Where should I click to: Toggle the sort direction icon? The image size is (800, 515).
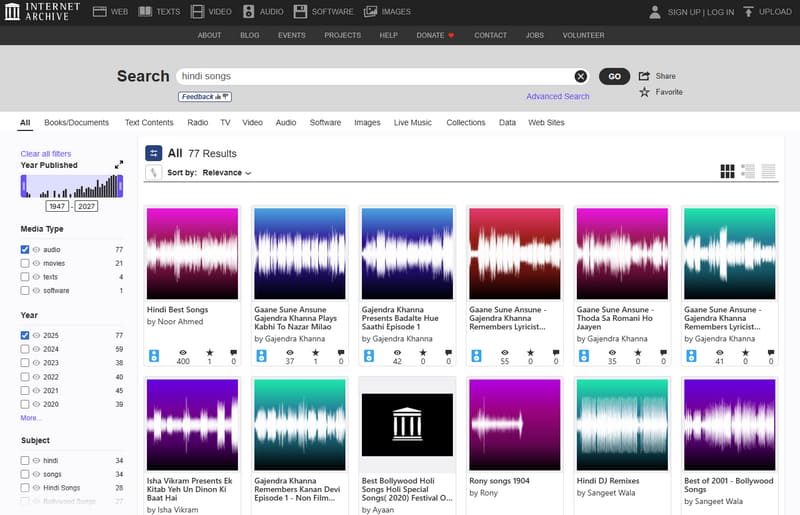pyautogui.click(x=154, y=173)
